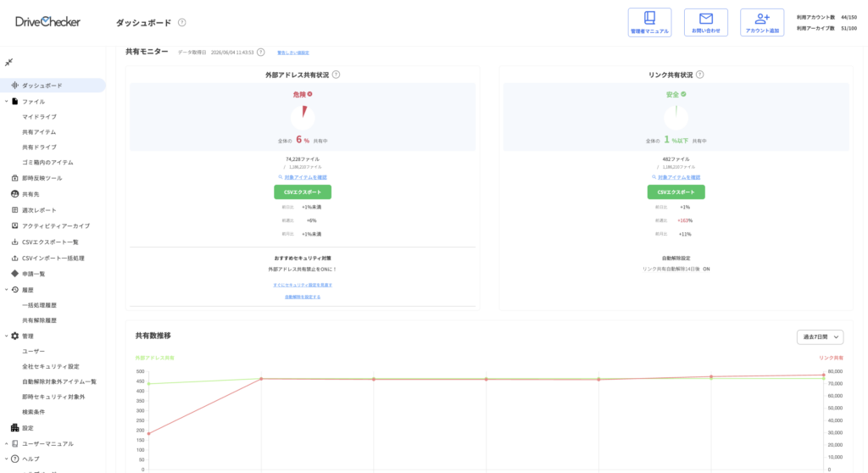Open 共有ドライブ in the sidebar
This screenshot has width=868, height=473.
39,147
